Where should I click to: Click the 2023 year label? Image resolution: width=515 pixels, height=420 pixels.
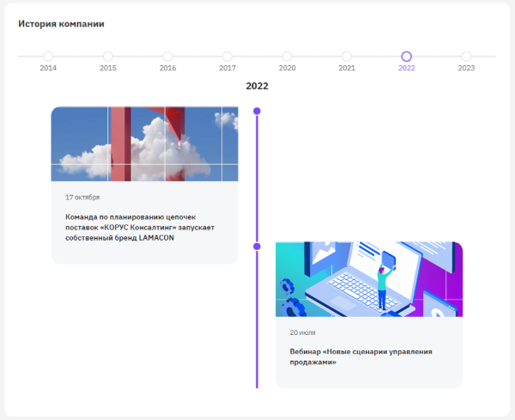(466, 68)
